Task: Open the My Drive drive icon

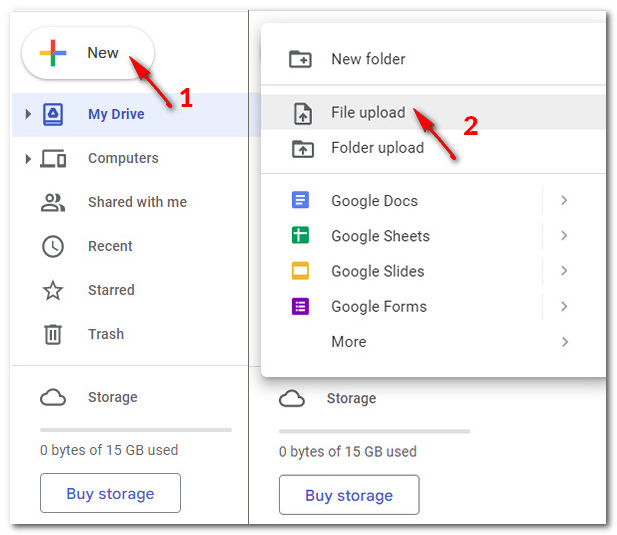Action: pyautogui.click(x=53, y=114)
